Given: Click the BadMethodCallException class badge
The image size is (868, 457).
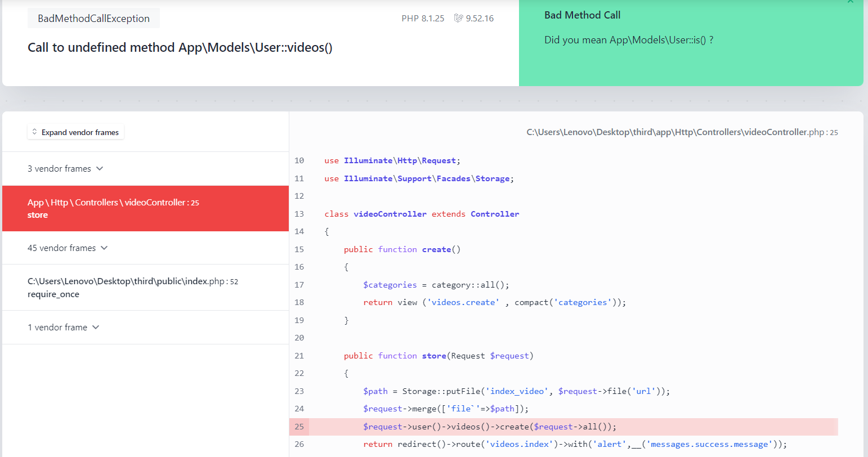Looking at the screenshot, I should (93, 19).
